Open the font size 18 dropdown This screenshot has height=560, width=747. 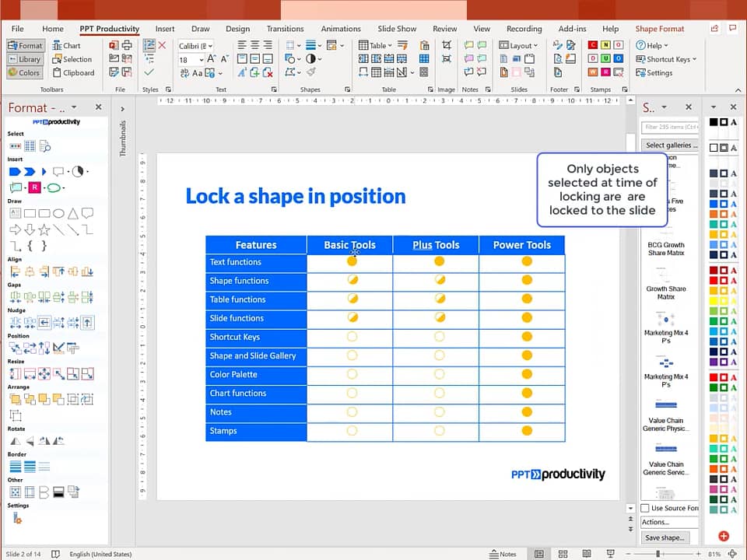pyautogui.click(x=202, y=60)
